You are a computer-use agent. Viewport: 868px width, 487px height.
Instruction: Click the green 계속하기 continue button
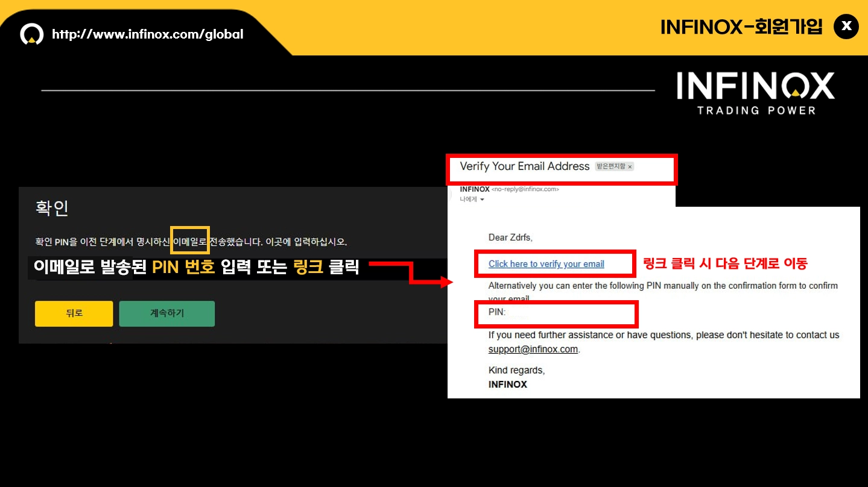(166, 313)
